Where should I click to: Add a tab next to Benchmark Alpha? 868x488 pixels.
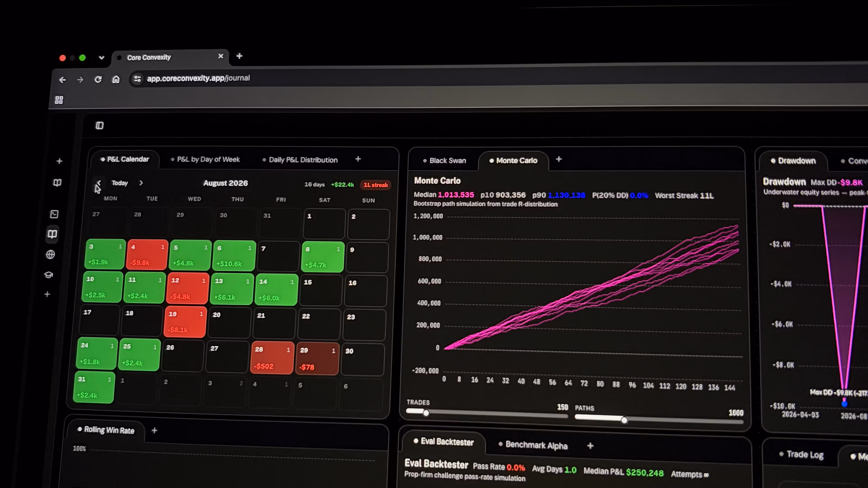(590, 446)
